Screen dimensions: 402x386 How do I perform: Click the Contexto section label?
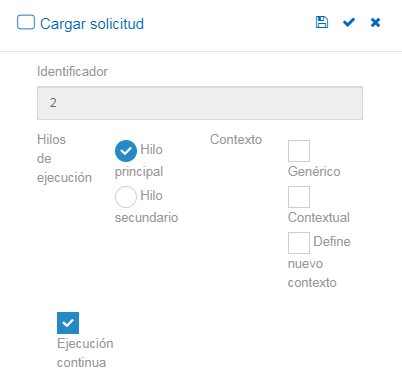point(236,139)
